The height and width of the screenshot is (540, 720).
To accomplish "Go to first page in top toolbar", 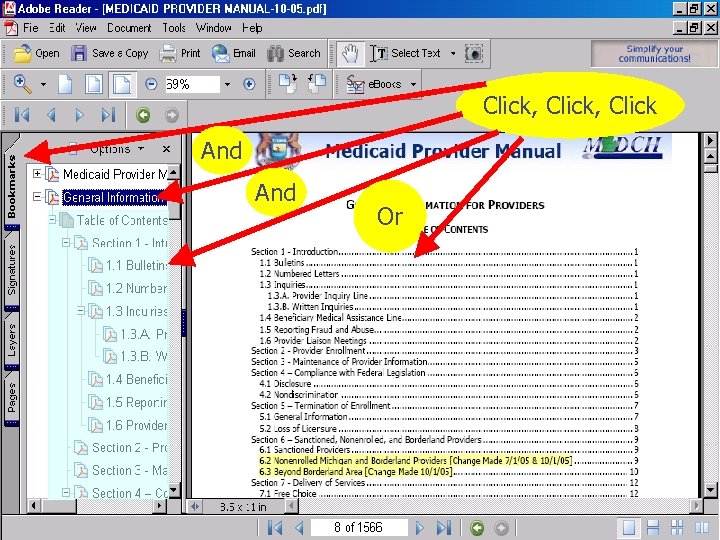I will click(x=22, y=115).
